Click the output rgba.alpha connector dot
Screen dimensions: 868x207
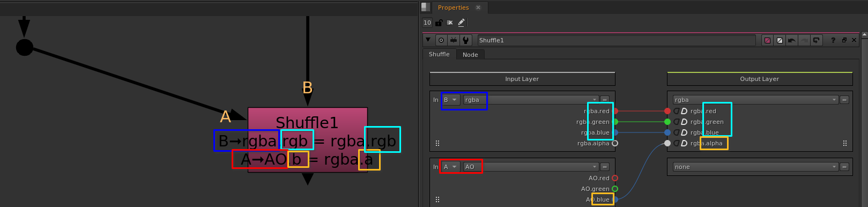click(667, 143)
